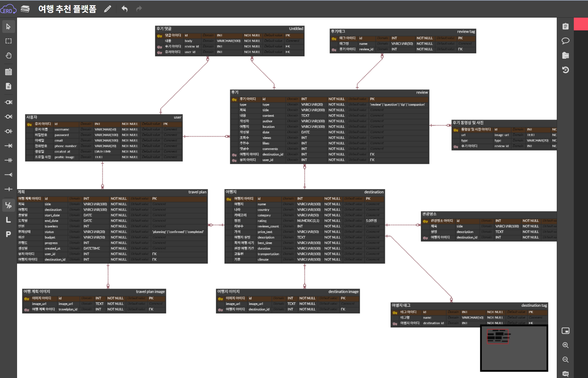Select the '사용자' user table title
Image resolution: width=588 pixels, height=378 pixels.
tap(32, 117)
